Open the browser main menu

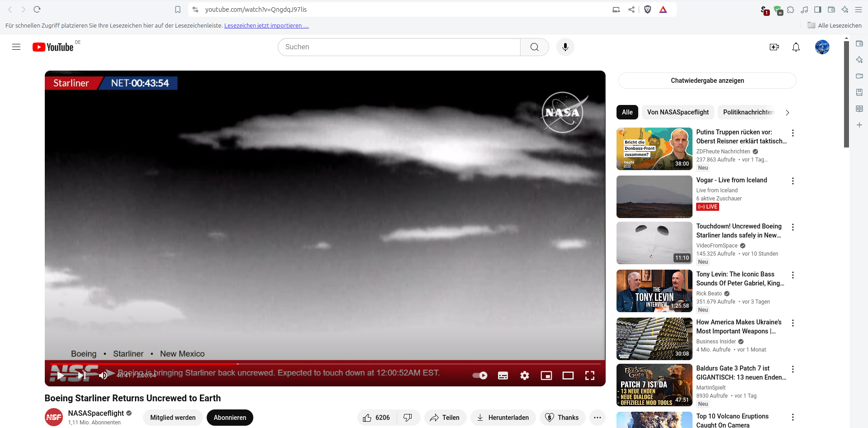point(859,10)
